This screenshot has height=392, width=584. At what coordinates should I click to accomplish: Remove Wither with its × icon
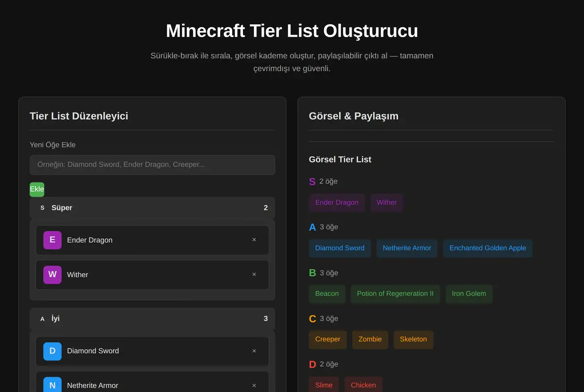pyautogui.click(x=254, y=274)
